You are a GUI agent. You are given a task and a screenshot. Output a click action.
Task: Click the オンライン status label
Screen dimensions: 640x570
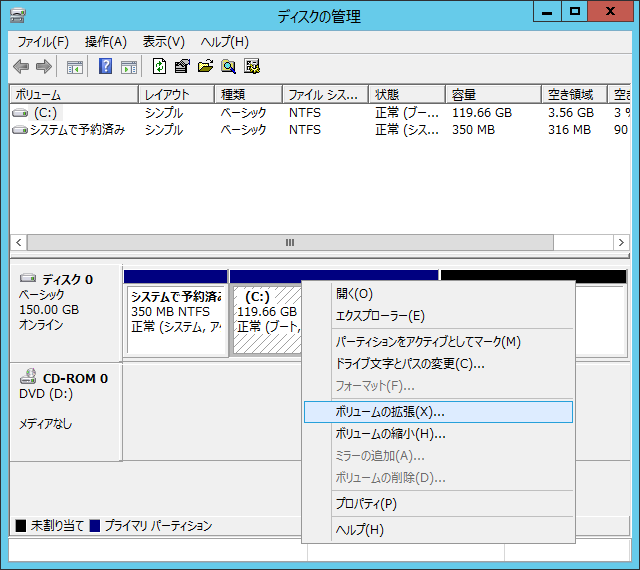pyautogui.click(x=41, y=325)
